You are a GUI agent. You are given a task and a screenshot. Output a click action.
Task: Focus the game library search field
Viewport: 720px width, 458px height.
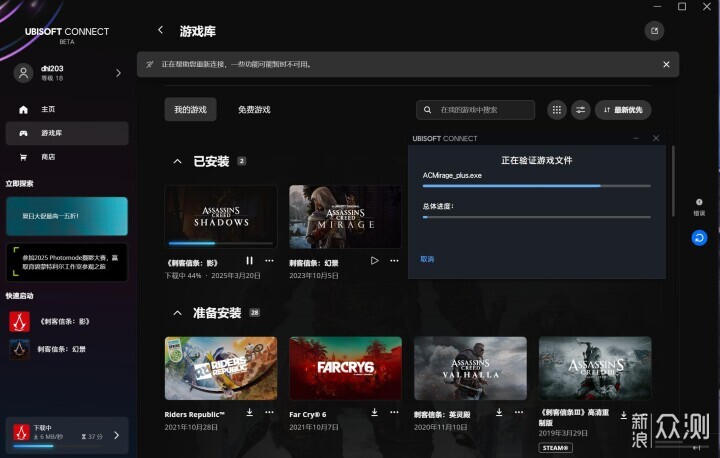(475, 110)
